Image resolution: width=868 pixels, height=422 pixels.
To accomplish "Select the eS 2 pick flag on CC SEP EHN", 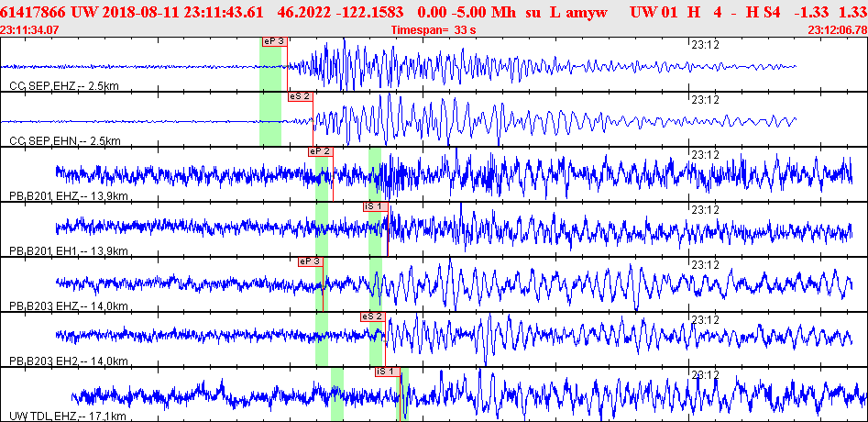I will pyautogui.click(x=300, y=96).
